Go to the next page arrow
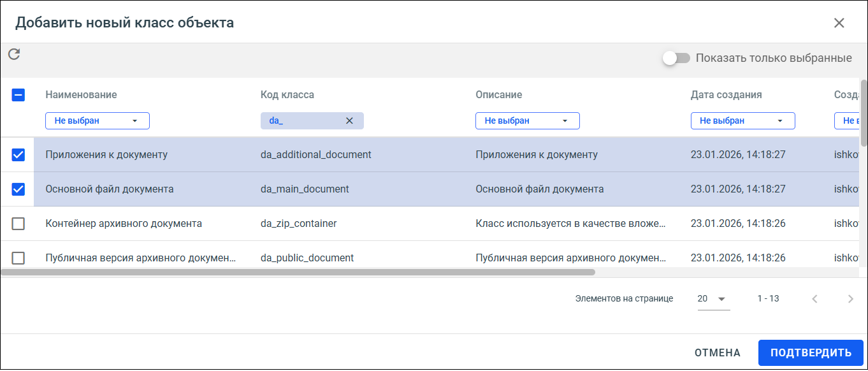 coord(850,298)
